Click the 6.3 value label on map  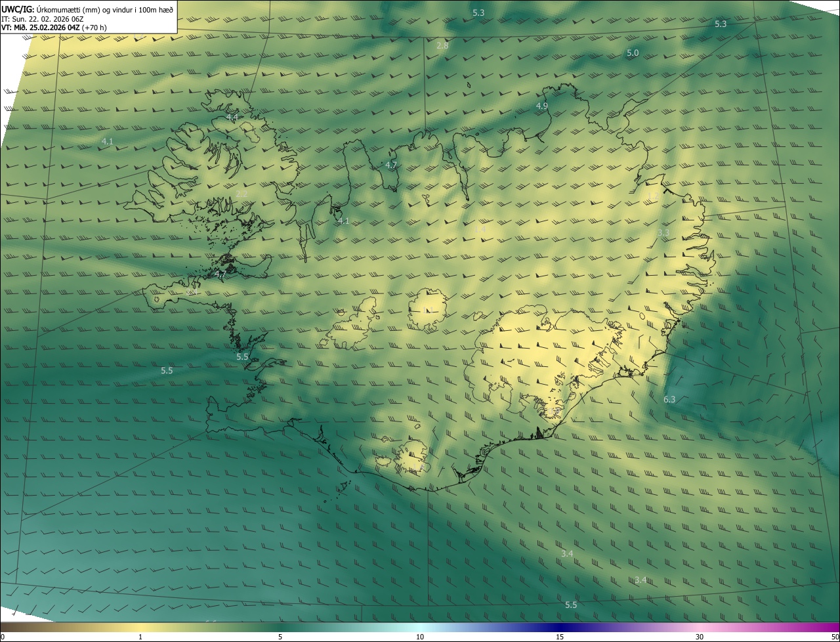coord(669,399)
